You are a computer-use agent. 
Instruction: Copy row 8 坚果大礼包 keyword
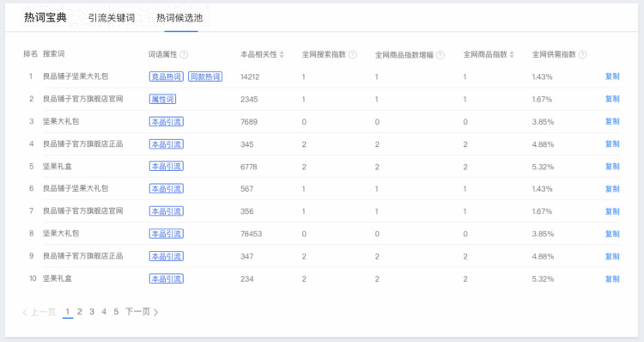point(612,234)
